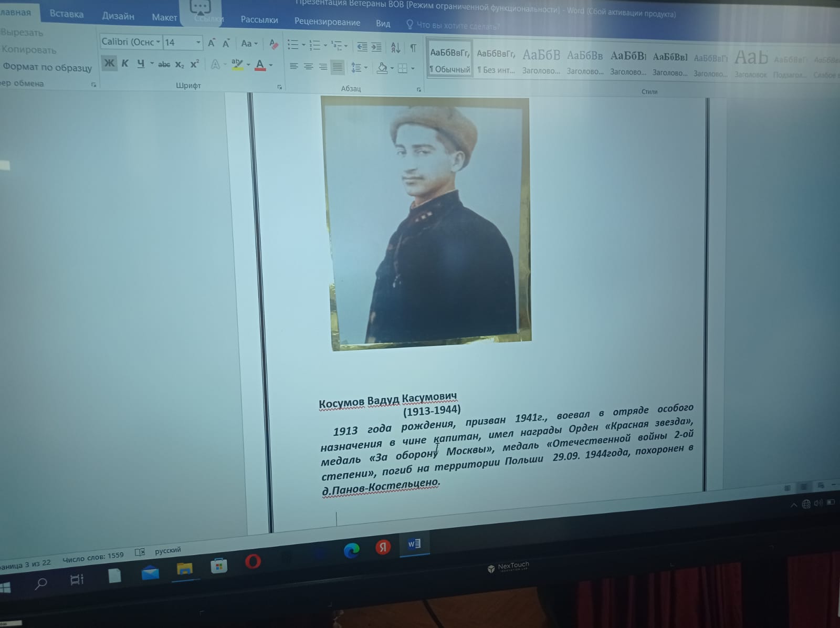Screen dimensions: 840x628
Task: Click the subscript icon
Action: tap(180, 65)
